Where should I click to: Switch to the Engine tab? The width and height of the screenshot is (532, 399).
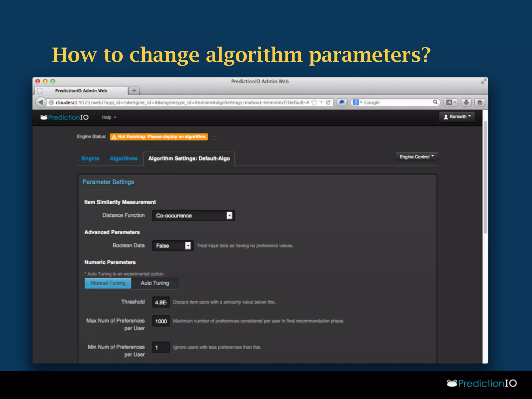coord(90,158)
